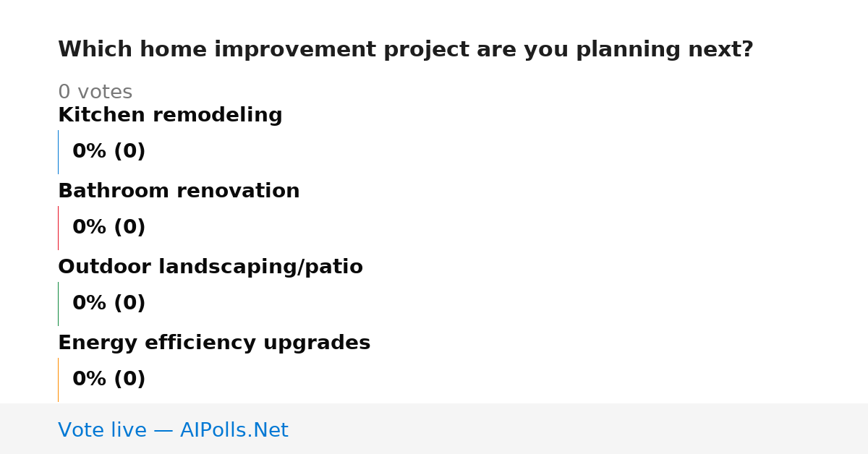The image size is (868, 454).
Task: Click the 0% (0) under Outdoor landscaping/patio
Action: [x=109, y=304]
